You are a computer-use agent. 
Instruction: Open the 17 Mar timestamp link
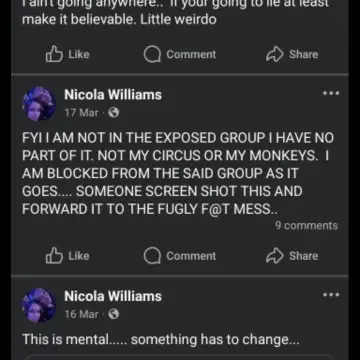82,113
